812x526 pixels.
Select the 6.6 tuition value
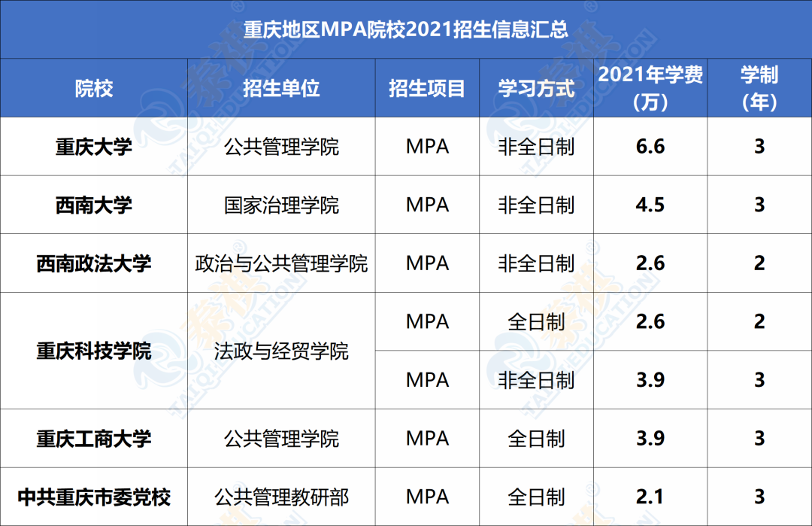[x=650, y=146]
